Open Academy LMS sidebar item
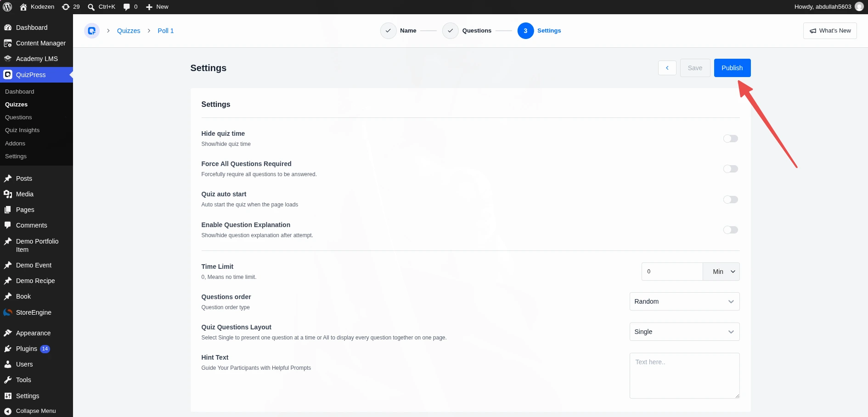 tap(36, 59)
